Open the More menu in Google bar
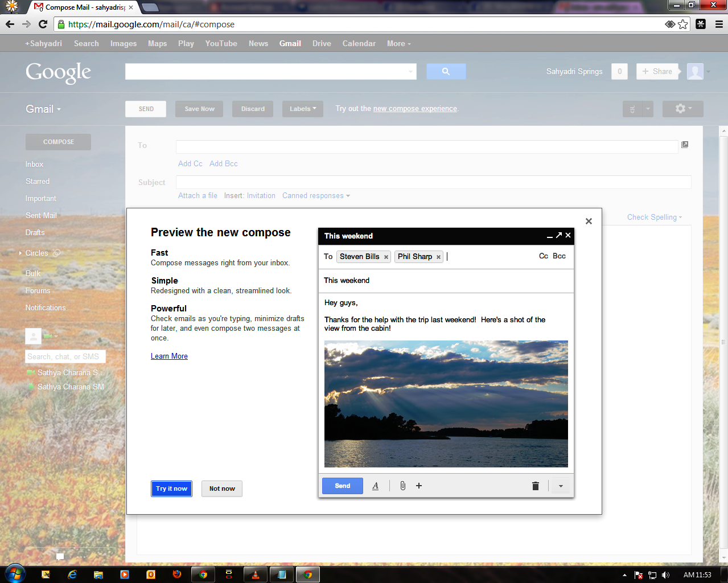 coord(398,43)
